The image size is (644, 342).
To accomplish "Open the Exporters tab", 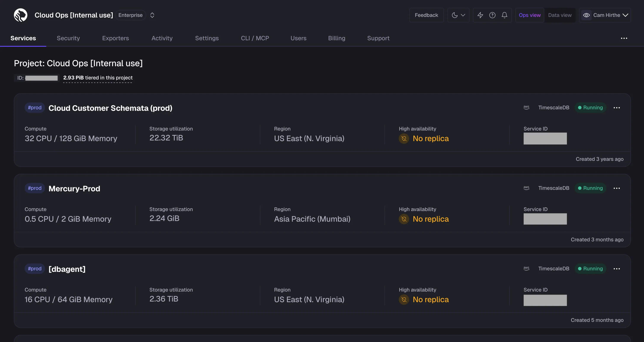I will (x=115, y=38).
